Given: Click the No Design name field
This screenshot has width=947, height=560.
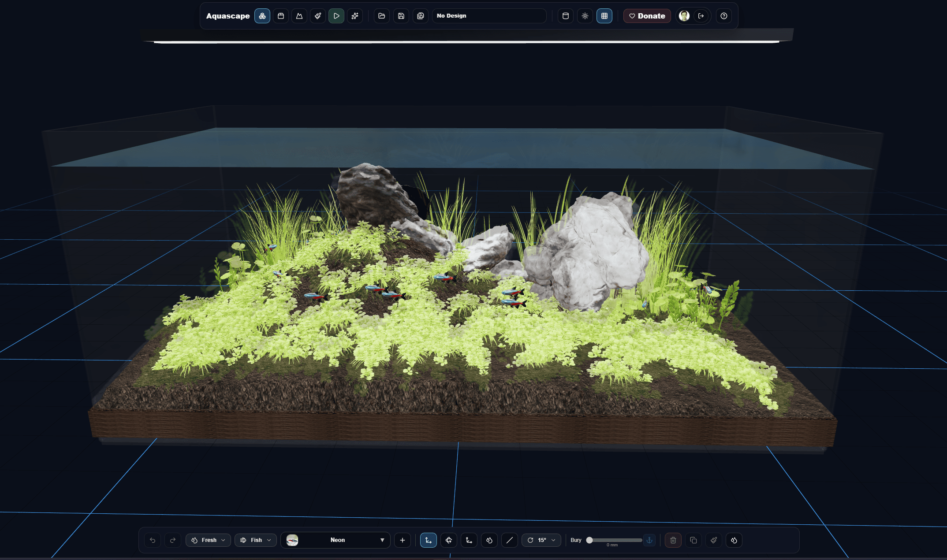Looking at the screenshot, I should [489, 16].
